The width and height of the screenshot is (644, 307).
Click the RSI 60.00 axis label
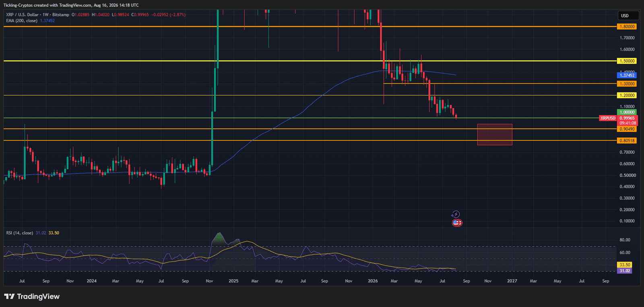click(x=625, y=253)
